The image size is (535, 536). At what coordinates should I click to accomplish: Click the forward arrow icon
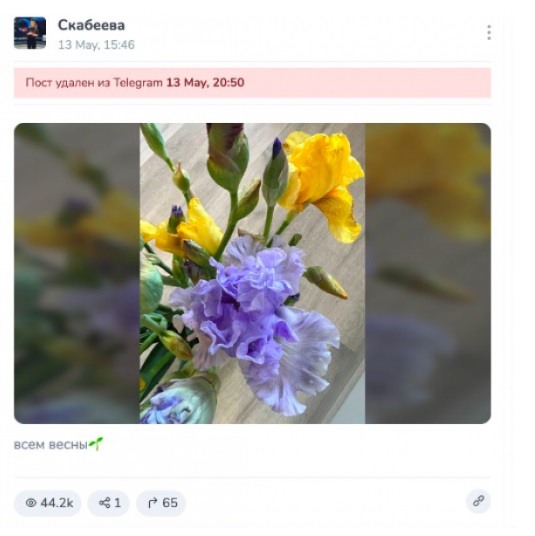pos(152,503)
